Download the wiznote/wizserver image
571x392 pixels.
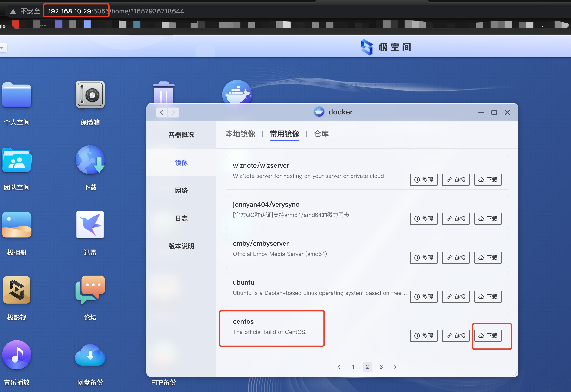click(488, 180)
